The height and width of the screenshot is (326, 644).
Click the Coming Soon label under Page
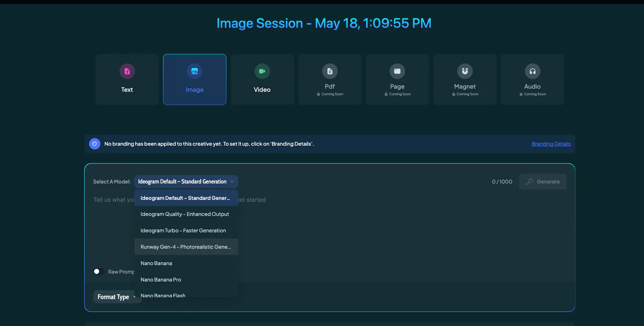click(x=398, y=94)
